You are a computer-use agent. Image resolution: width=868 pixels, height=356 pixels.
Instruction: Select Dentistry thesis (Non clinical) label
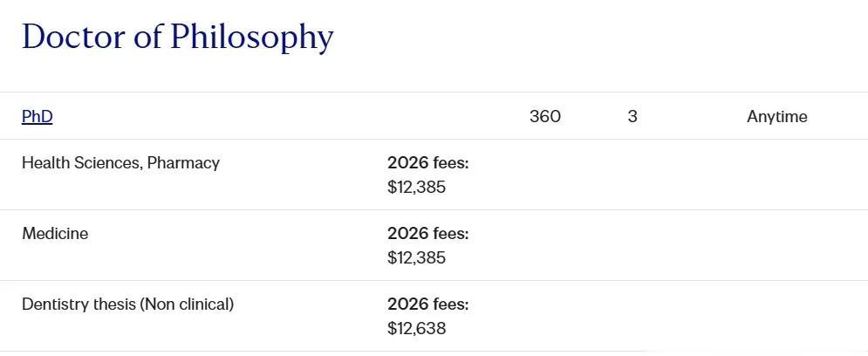point(127,305)
